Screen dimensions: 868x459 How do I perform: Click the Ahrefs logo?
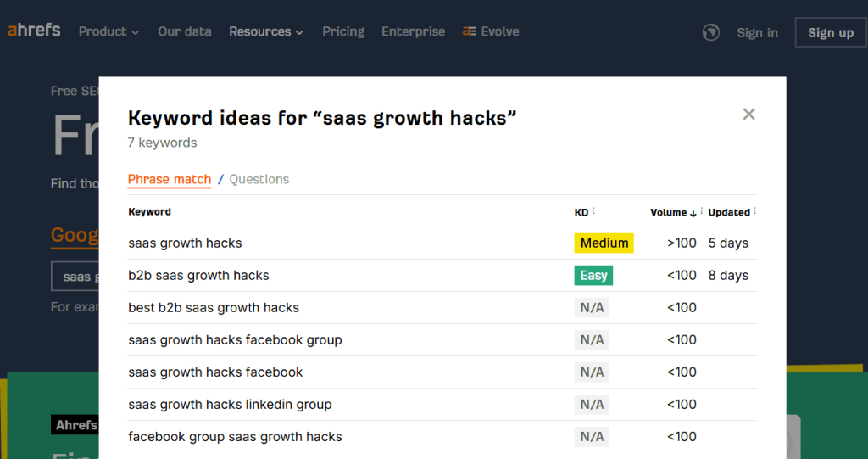(34, 31)
